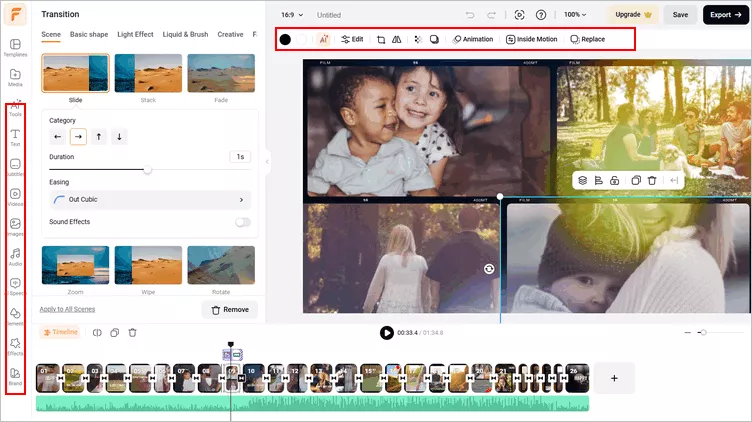Click the Duration 1s input field

240,157
